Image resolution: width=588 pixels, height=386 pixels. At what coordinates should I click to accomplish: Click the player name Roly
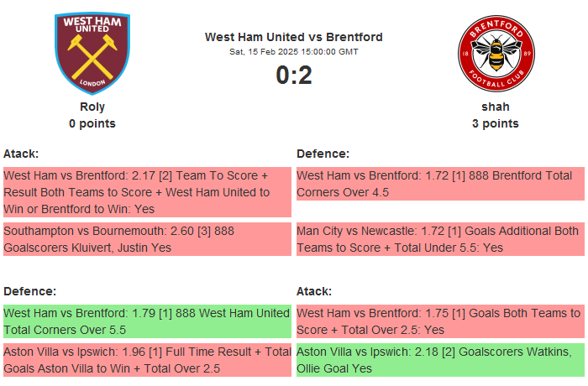92,107
